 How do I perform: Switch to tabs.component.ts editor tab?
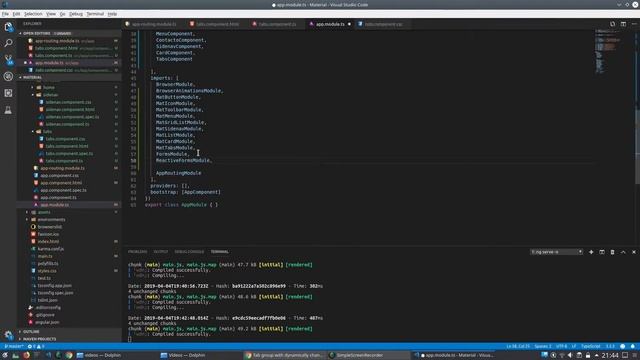pos(277,24)
